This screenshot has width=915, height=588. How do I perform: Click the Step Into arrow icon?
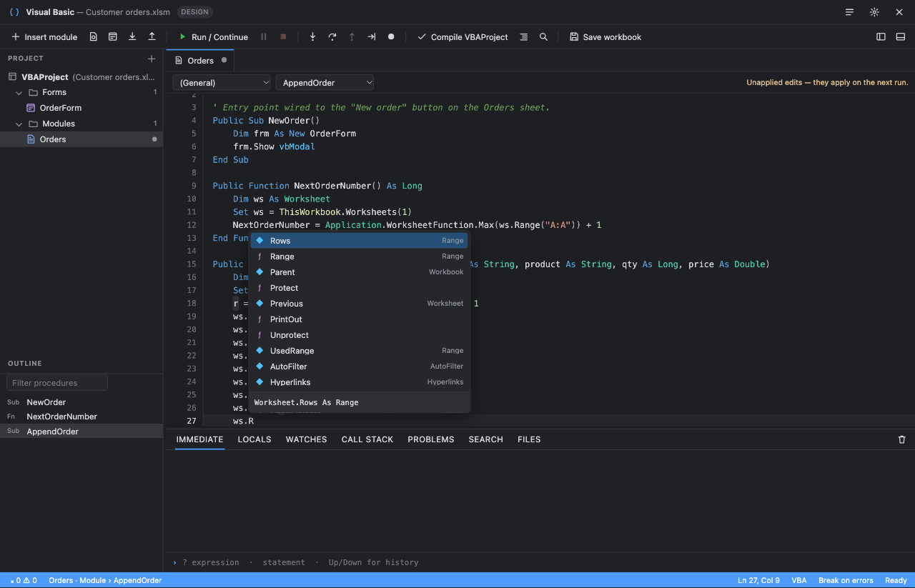click(312, 37)
